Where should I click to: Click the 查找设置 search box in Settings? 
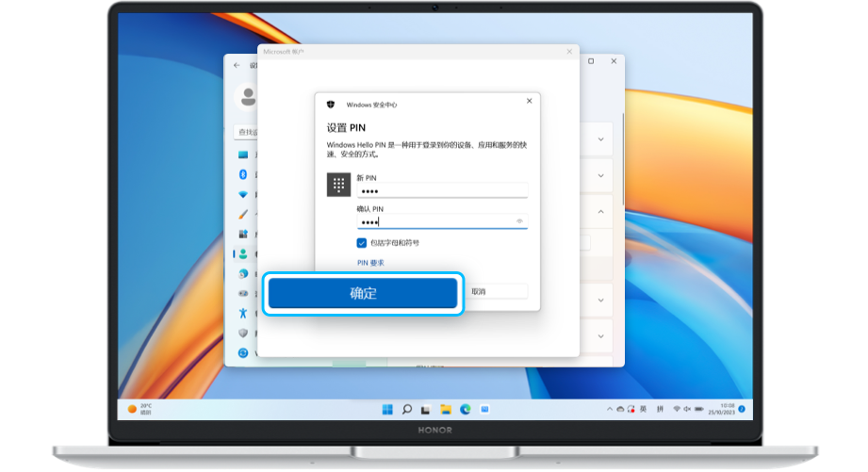point(246,132)
